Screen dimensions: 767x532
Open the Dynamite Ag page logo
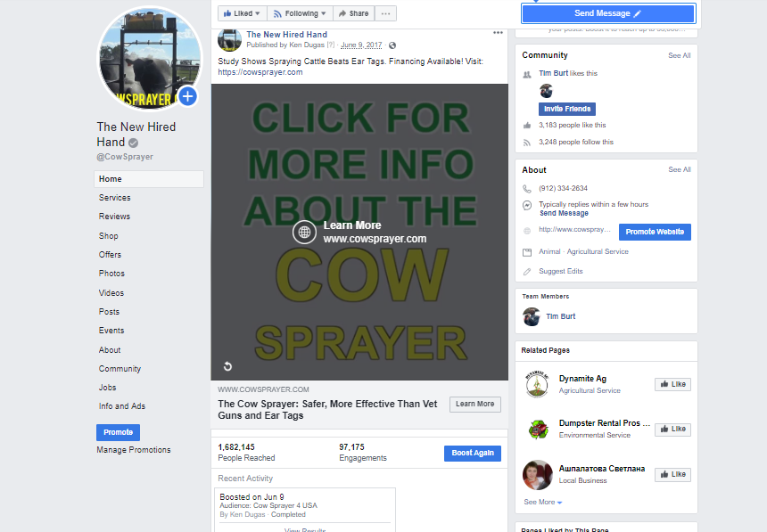point(537,384)
